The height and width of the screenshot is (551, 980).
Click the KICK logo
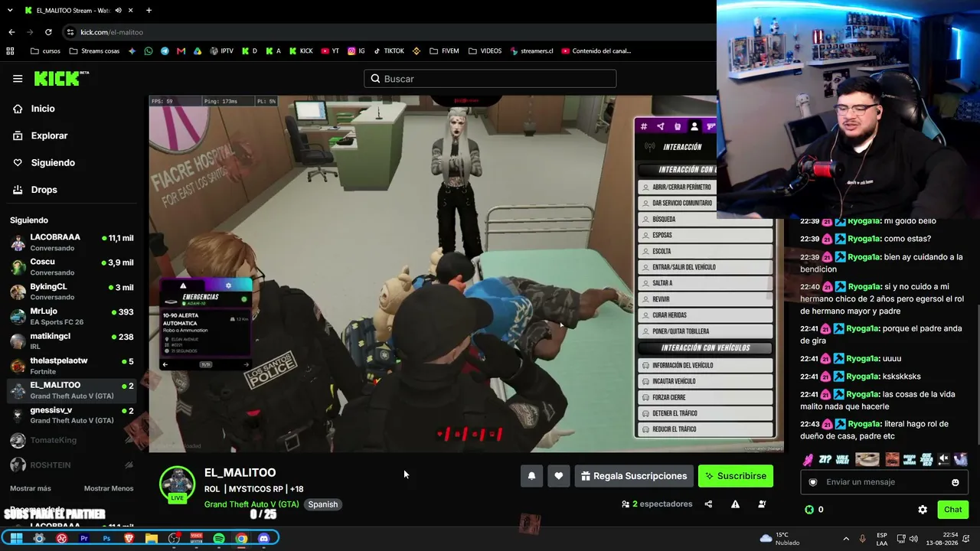coord(61,79)
